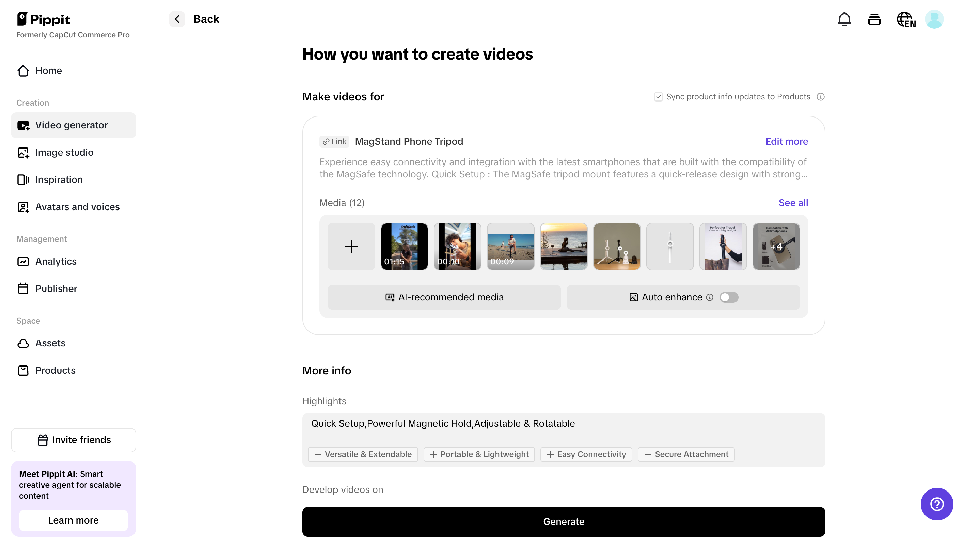Open notifications via the bell icon
Image resolution: width=980 pixels, height=545 pixels.
tap(844, 19)
